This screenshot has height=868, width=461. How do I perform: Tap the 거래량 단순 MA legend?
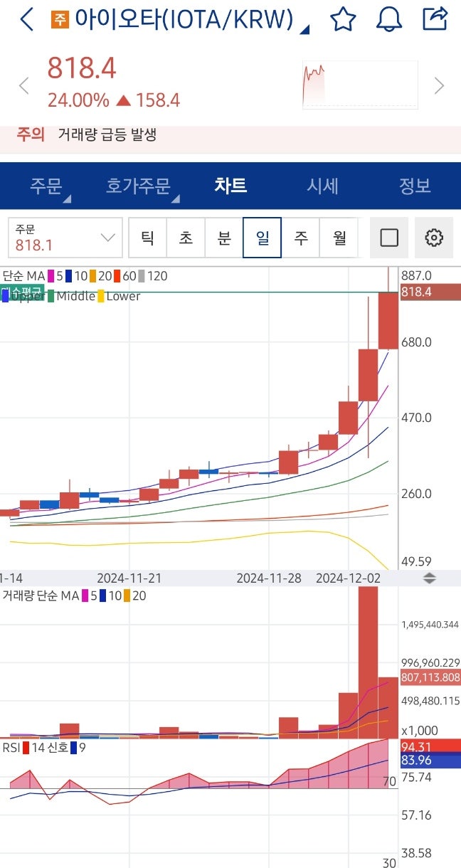[41, 596]
